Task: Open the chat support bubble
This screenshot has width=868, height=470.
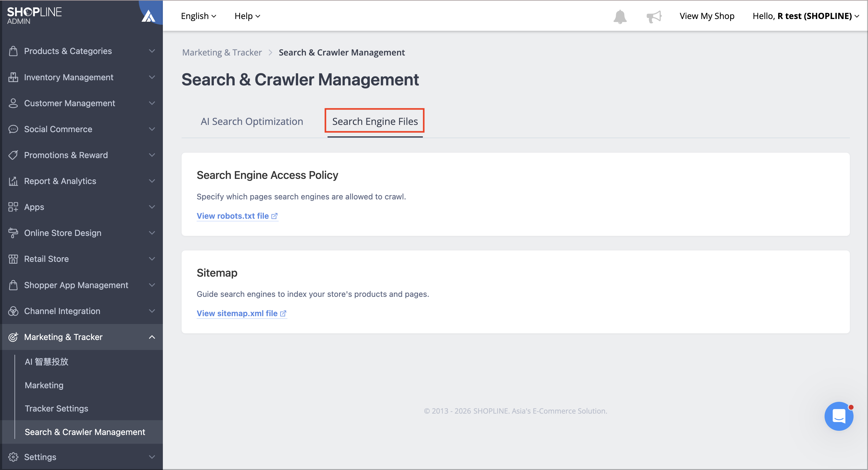Action: tap(839, 416)
